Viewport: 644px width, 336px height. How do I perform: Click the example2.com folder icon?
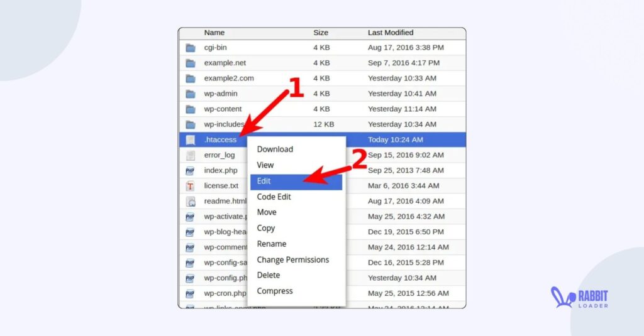coord(190,79)
